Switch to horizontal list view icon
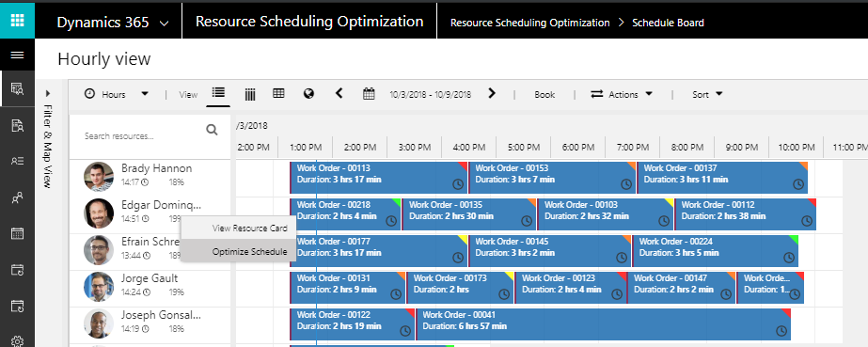This screenshot has width=868, height=347. pos(218,92)
